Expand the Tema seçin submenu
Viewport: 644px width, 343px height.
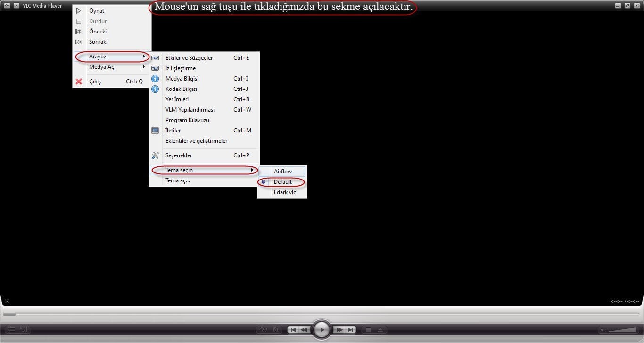204,170
